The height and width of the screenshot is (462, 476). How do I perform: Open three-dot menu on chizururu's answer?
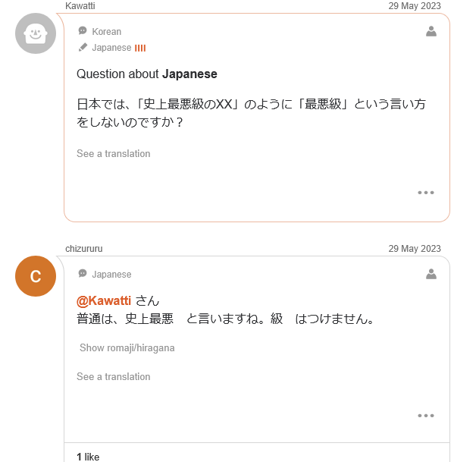click(x=426, y=416)
